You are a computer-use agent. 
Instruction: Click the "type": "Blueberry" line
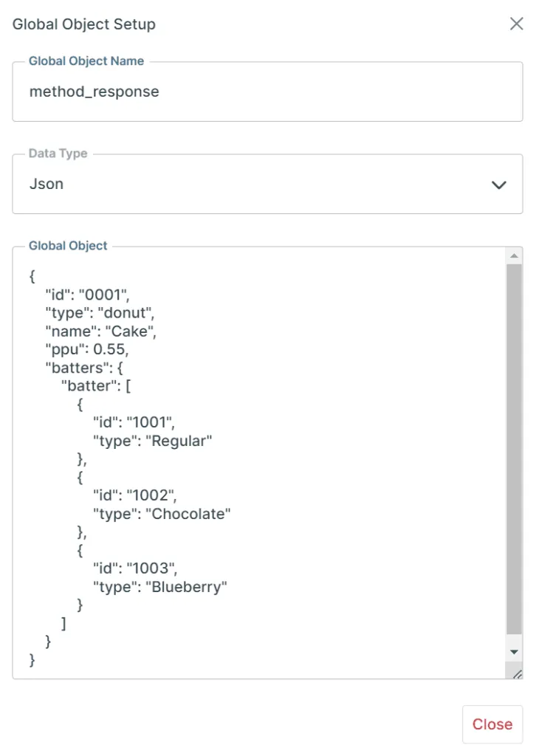click(159, 587)
